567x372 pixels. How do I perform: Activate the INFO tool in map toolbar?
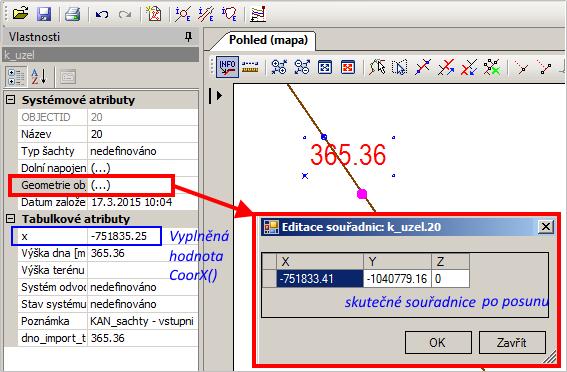(227, 67)
